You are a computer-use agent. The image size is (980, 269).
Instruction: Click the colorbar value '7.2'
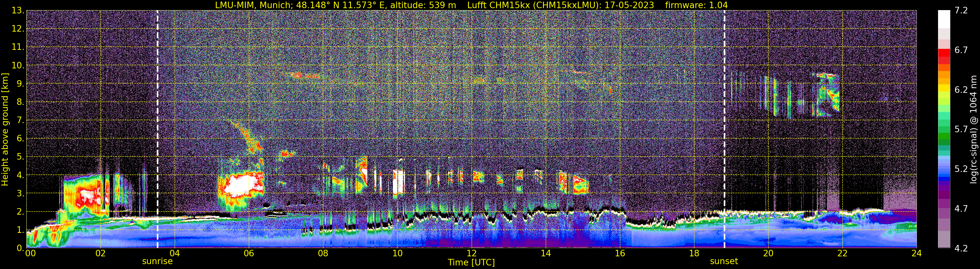click(x=961, y=11)
